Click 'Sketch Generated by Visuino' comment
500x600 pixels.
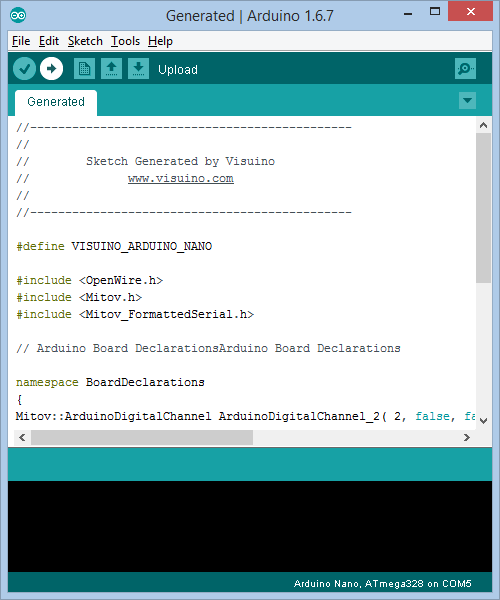(180, 161)
